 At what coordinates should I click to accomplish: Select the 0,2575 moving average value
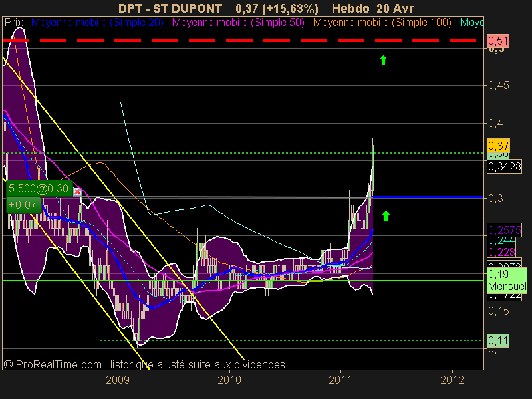pyautogui.click(x=504, y=230)
